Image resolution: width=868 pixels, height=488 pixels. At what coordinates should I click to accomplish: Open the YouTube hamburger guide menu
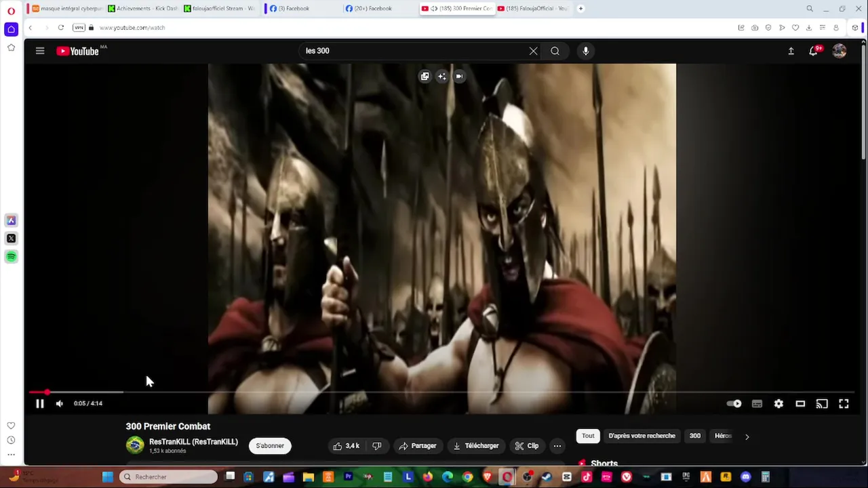(40, 51)
